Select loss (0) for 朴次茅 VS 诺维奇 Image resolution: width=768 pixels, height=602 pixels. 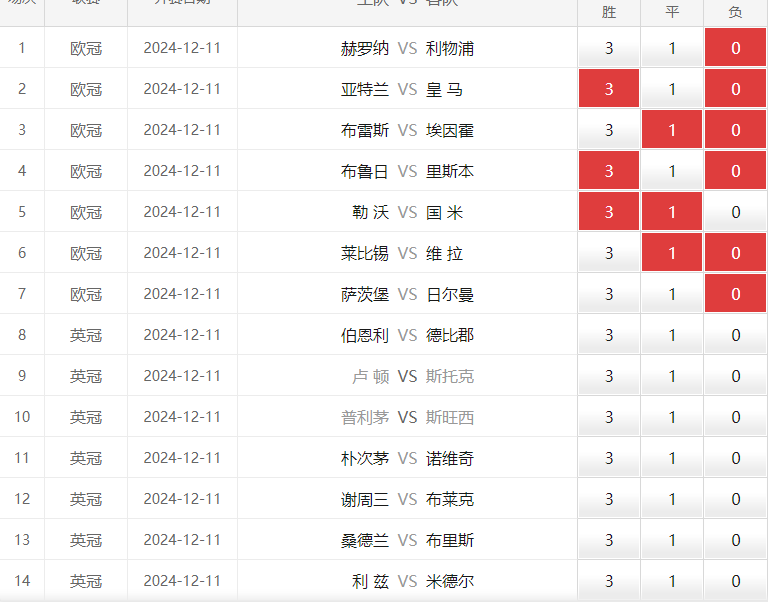735,458
